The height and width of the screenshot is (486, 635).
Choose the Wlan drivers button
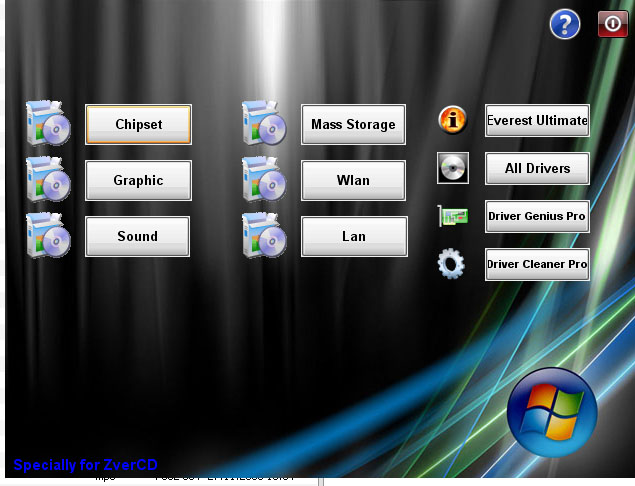click(353, 180)
